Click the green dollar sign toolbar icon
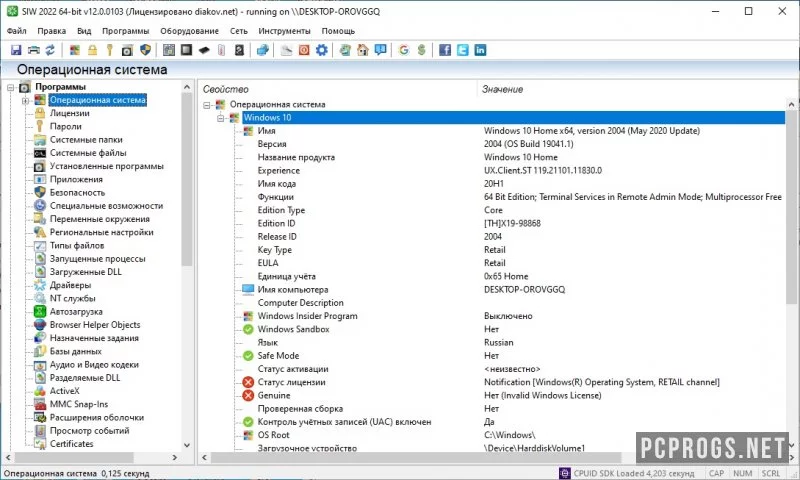The width and height of the screenshot is (800, 480). pyautogui.click(x=421, y=50)
